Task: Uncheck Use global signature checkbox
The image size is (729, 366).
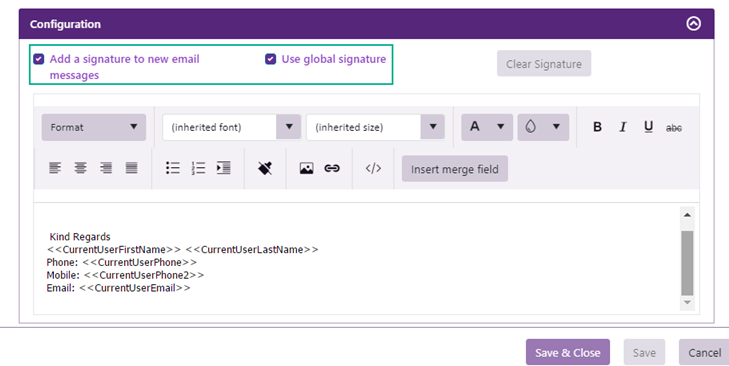Action: [271, 59]
